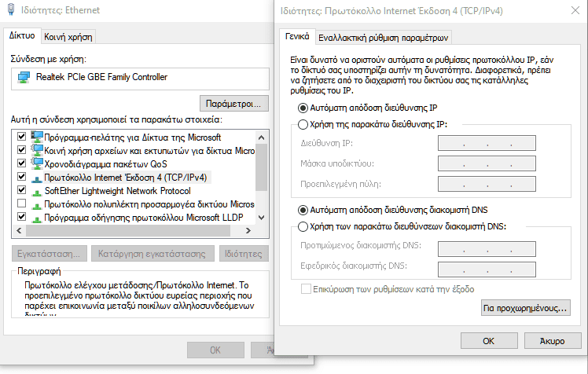The height and width of the screenshot is (374, 588).
Task: Click the SoftEther Lightweight protocol icon
Action: click(x=37, y=192)
